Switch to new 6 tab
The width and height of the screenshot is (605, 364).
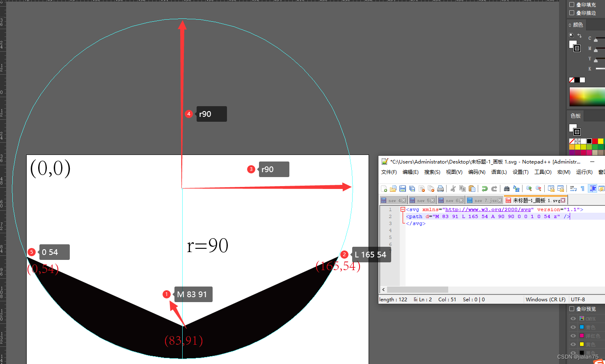coord(450,200)
